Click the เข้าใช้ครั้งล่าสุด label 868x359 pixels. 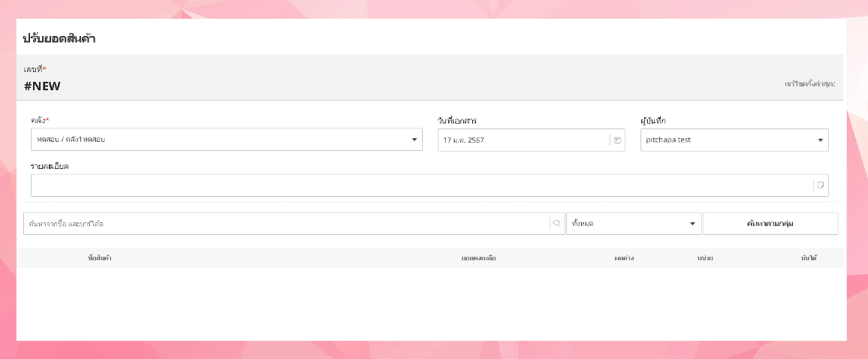tap(809, 84)
